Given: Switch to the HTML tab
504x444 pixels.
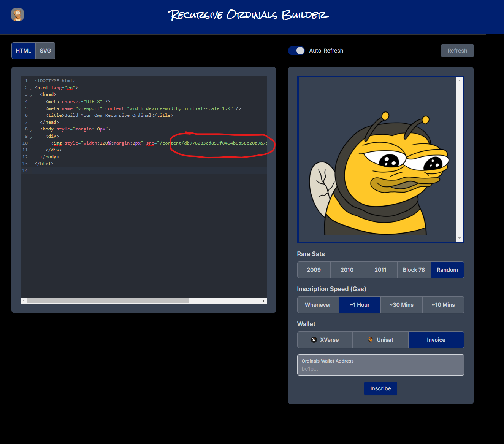Looking at the screenshot, I should tap(23, 51).
